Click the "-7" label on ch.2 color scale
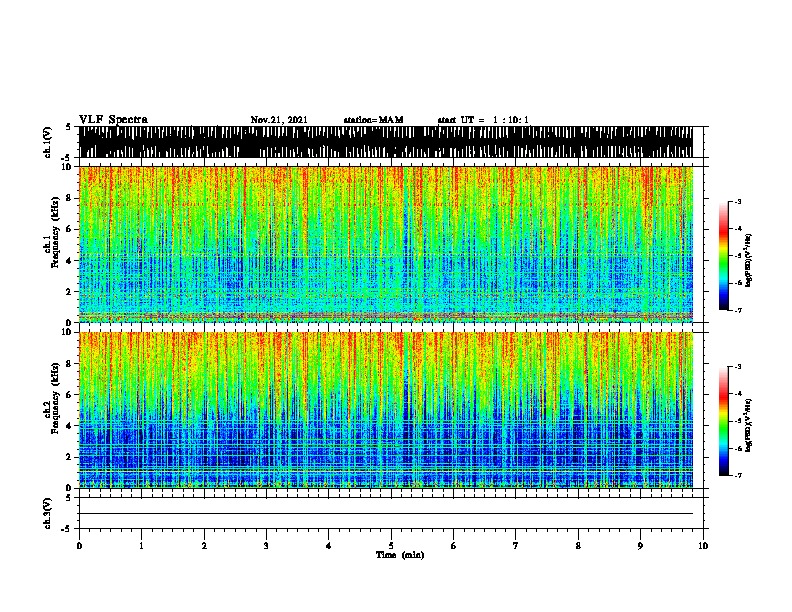This screenshot has height=612, width=792. click(x=738, y=476)
